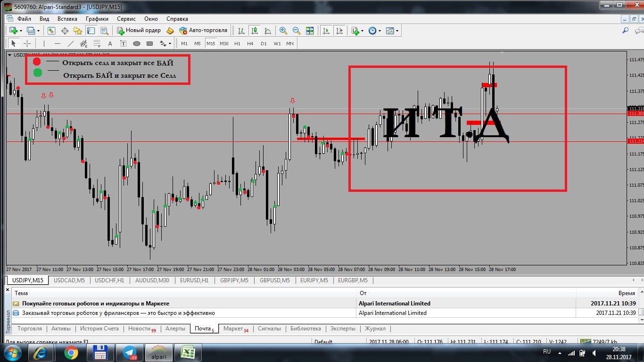
Task: Open the Журнал terminal tab
Action: [x=375, y=329]
